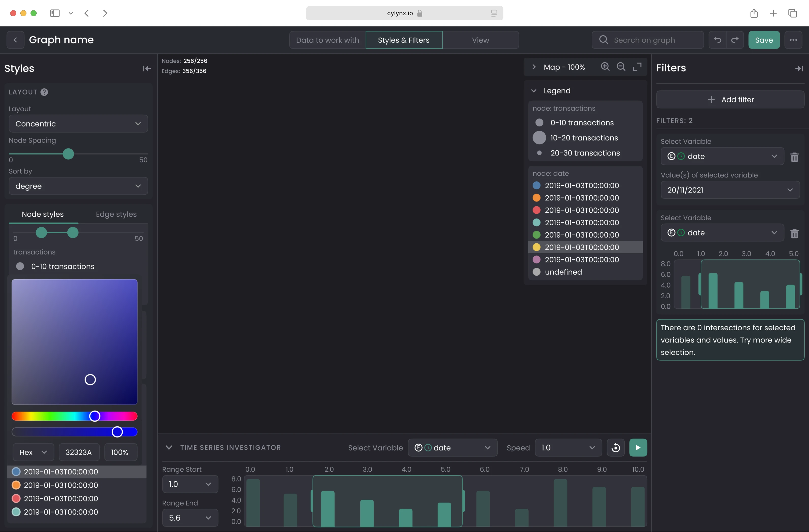Switch to the View tab
The width and height of the screenshot is (809, 532).
tap(480, 40)
